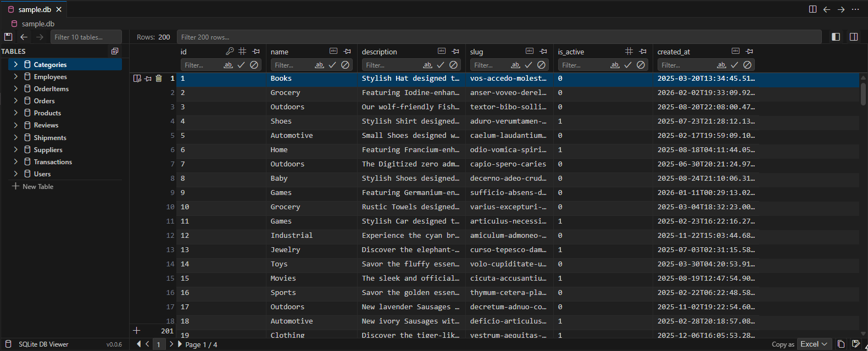The image size is (868, 351).
Task: Expand the Orders table chevron
Action: point(16,101)
